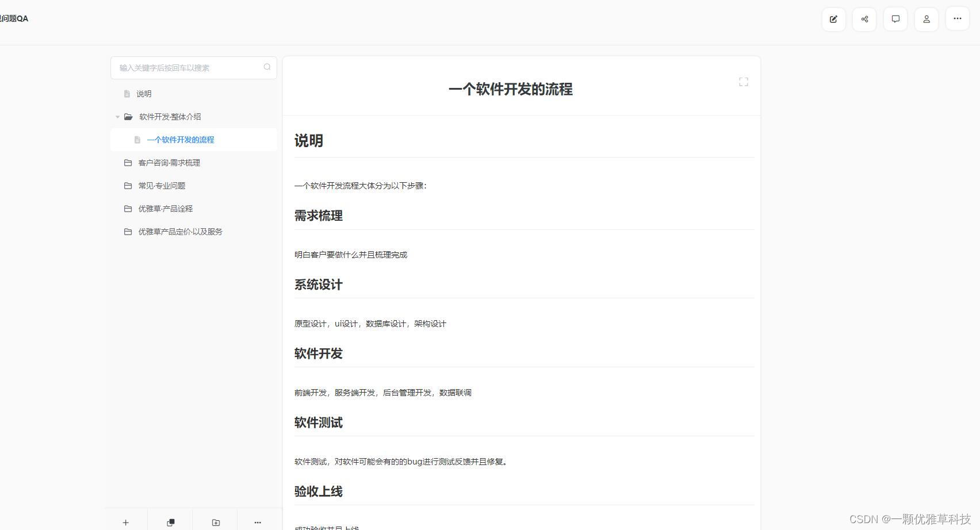Open the 优雅草产品定价·以及服务 folder
This screenshot has width=980, height=530.
[180, 232]
